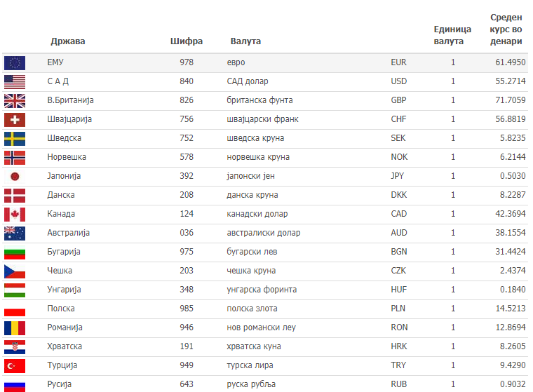The width and height of the screenshot is (533, 392).
Task: Click the Држава column header
Action: (67, 41)
